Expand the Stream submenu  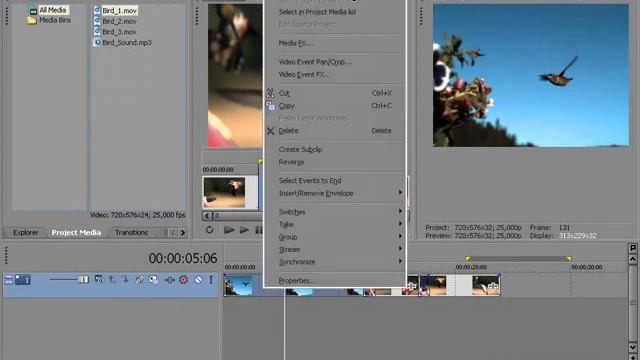point(335,249)
